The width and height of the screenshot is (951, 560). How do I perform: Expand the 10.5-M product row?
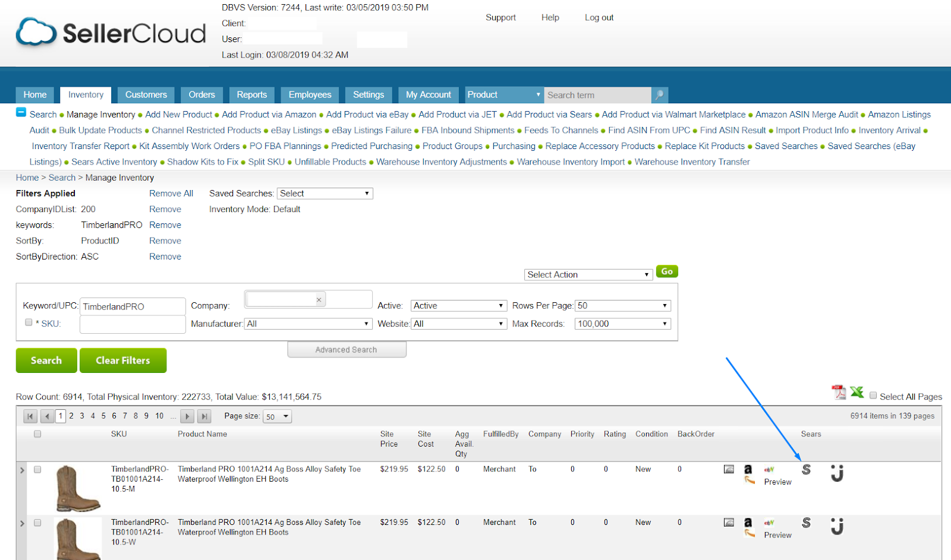coord(22,470)
